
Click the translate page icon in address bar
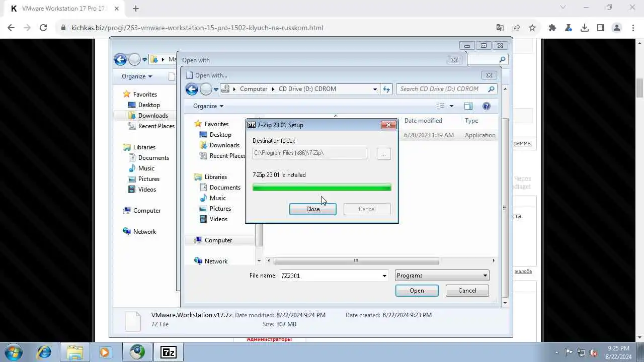[500, 28]
